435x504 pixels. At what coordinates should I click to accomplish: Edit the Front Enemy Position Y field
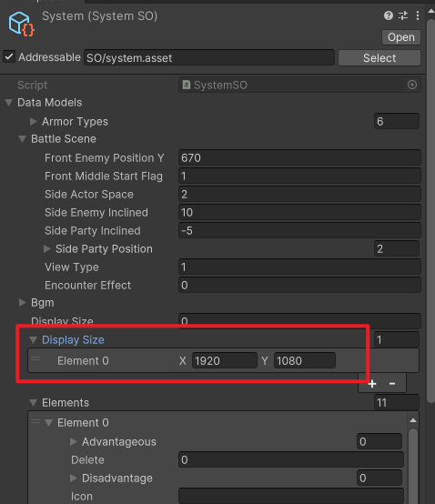(299, 157)
